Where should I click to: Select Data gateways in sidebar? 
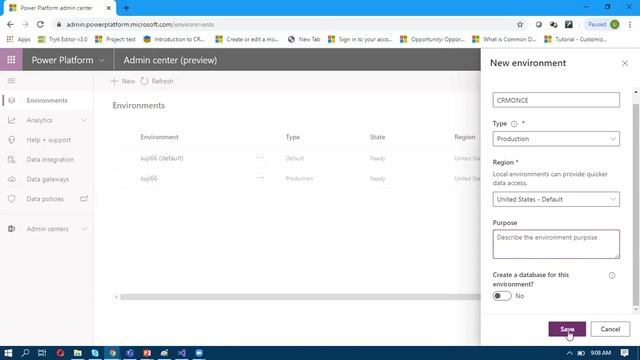47,179
